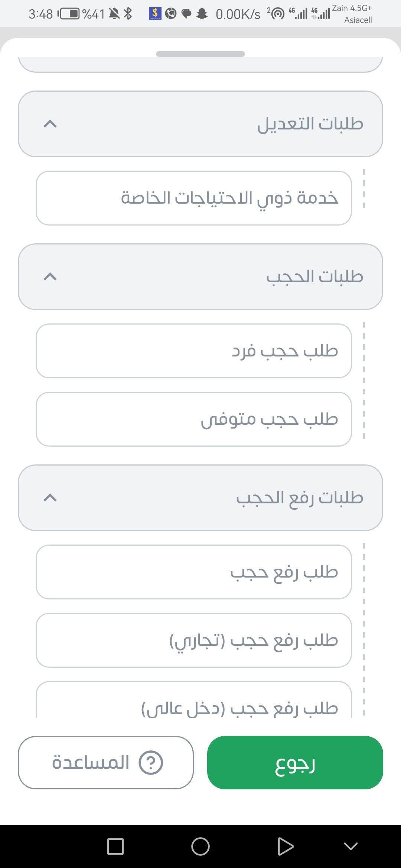
Task: Choose طلب حجب متوفى entry
Action: tap(193, 419)
